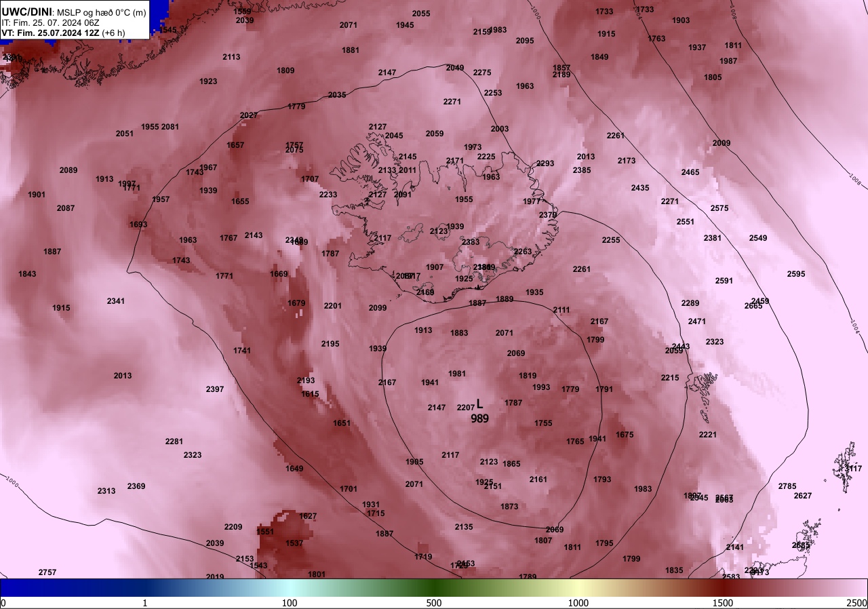The height and width of the screenshot is (609, 868).
Task: Click the height value 2627
Action: (803, 496)
